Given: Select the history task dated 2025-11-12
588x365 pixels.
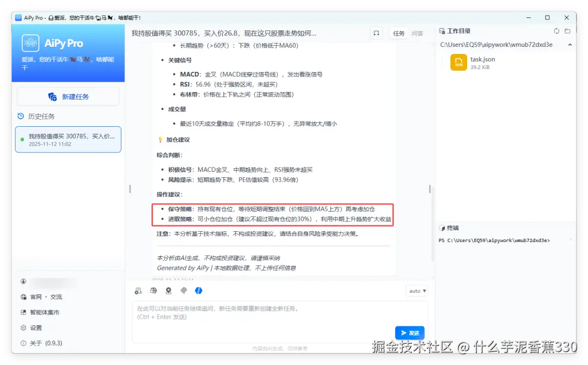Looking at the screenshot, I should pos(68,139).
